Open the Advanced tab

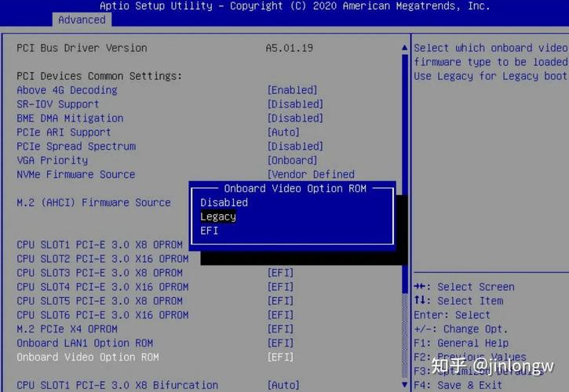(82, 20)
